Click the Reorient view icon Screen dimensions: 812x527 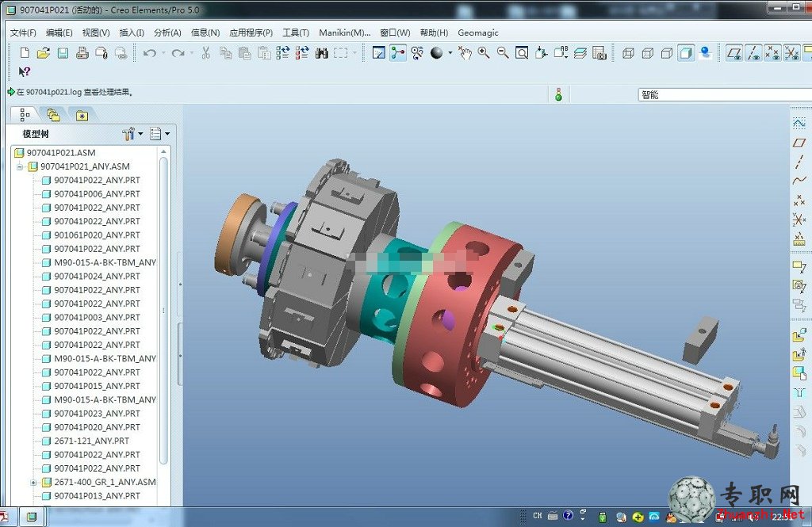point(541,53)
